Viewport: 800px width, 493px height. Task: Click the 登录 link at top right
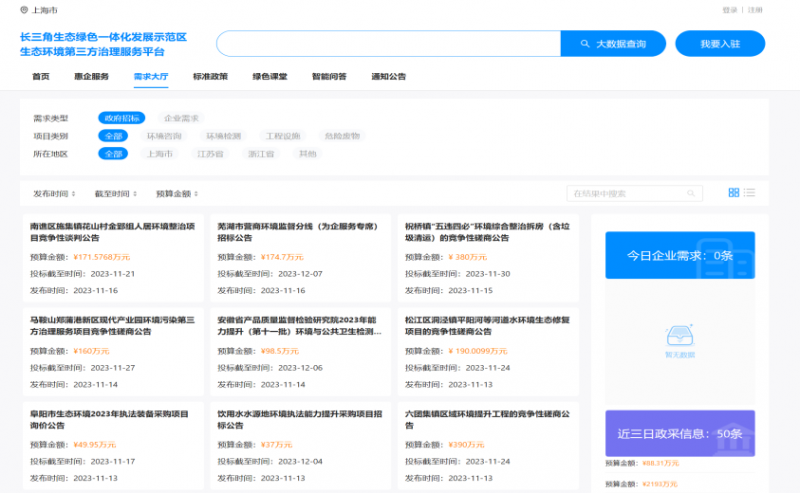tap(729, 10)
